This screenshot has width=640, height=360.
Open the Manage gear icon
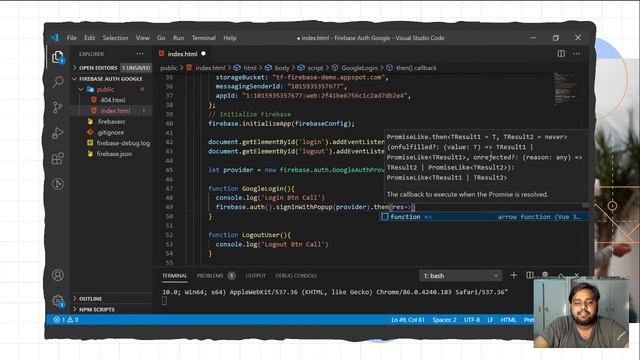click(58, 301)
